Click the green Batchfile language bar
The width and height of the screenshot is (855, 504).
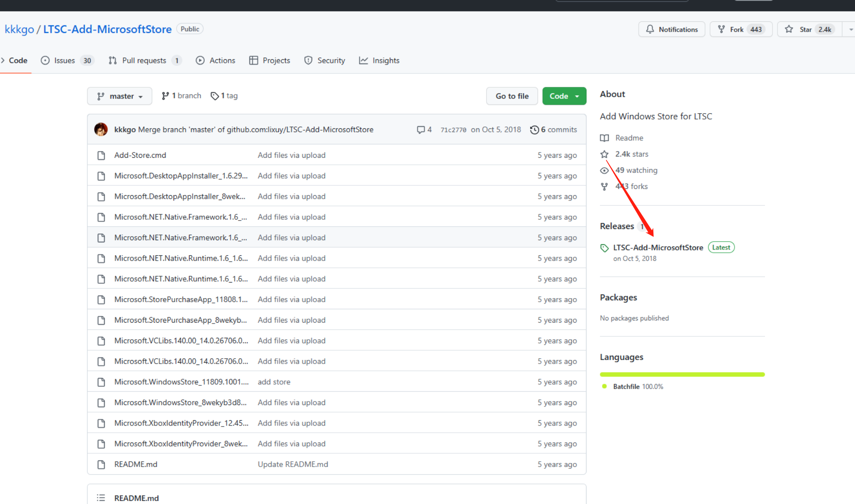point(682,374)
